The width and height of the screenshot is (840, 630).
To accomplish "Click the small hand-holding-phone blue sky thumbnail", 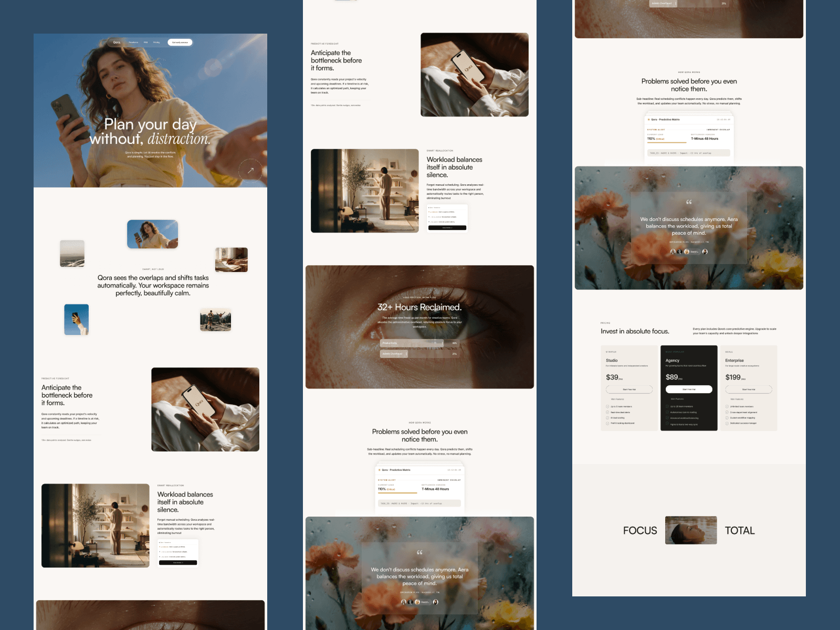I will pos(77,319).
